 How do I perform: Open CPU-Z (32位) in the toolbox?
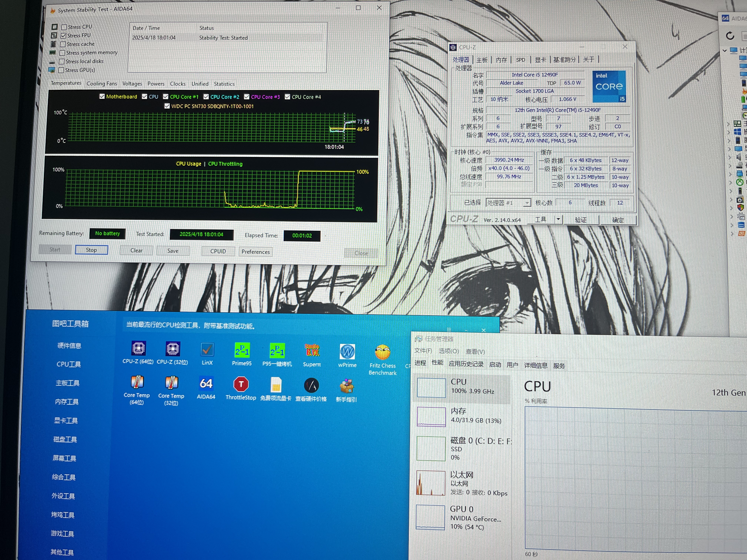click(x=172, y=353)
